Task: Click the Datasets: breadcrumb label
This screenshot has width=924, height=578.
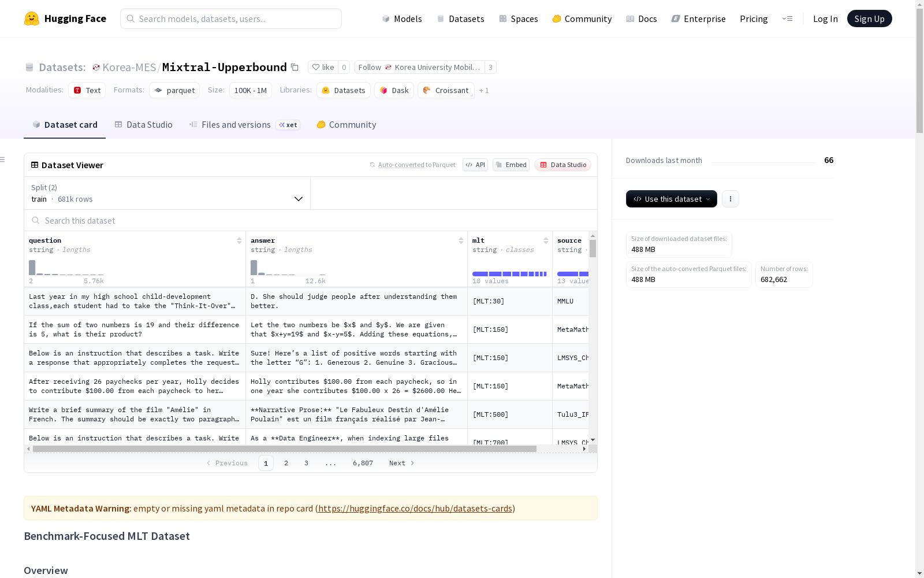Action: (62, 67)
